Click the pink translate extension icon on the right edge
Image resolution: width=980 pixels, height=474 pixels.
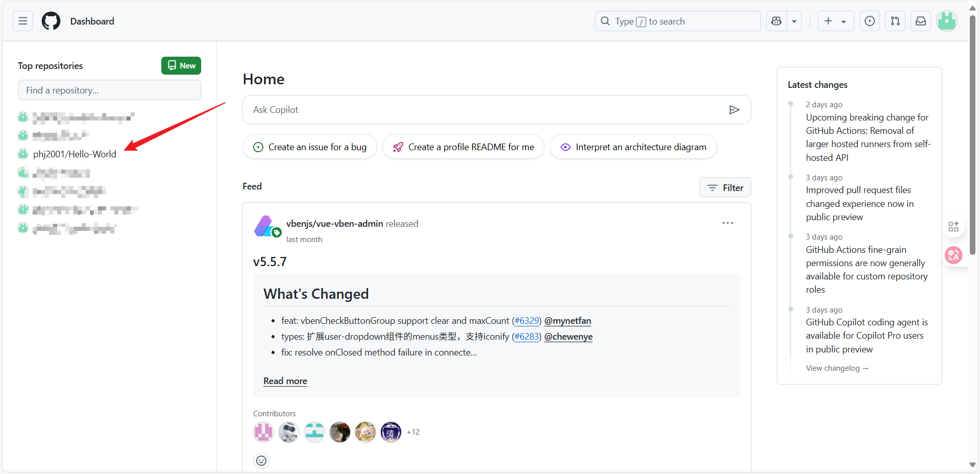click(x=953, y=255)
